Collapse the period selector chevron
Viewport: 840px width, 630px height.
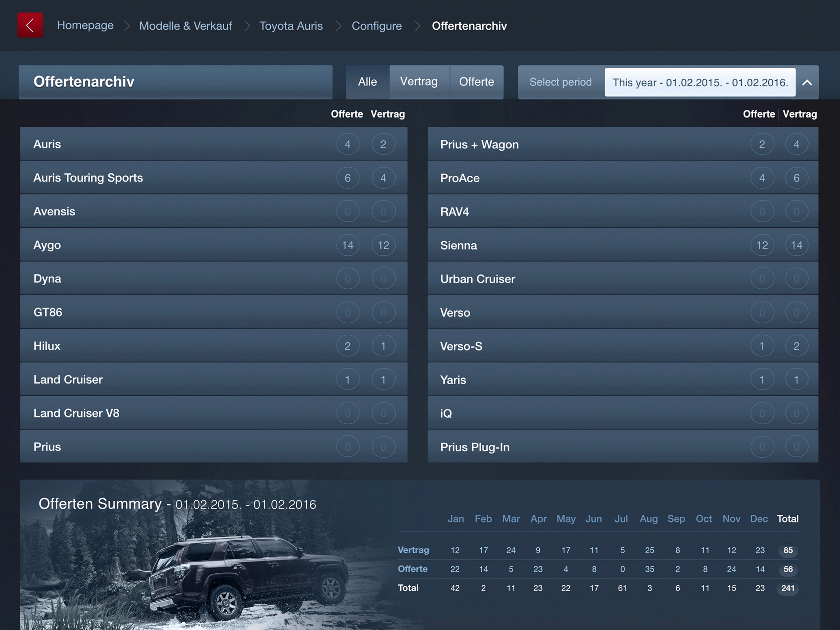[807, 82]
